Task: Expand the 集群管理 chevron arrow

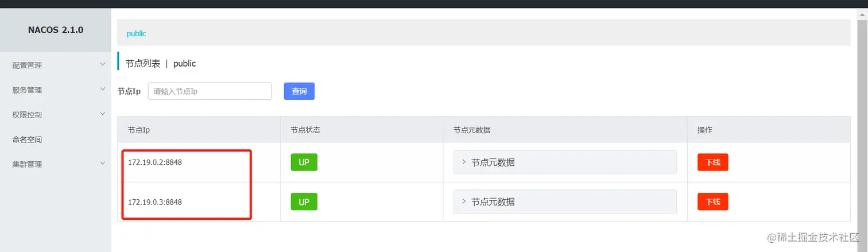Action: (x=103, y=163)
